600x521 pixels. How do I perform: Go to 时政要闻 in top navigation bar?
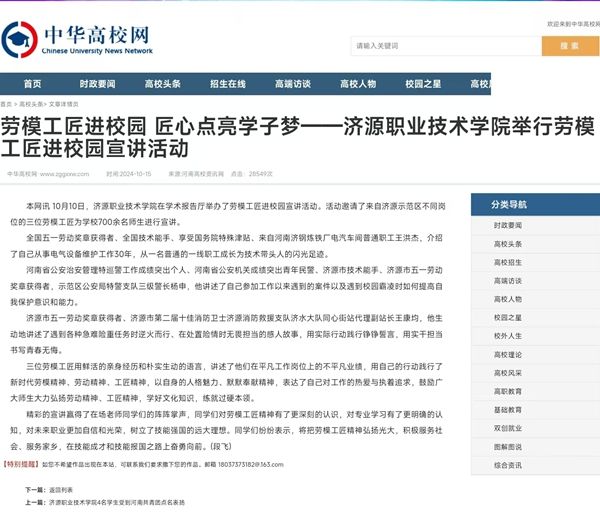pos(97,84)
